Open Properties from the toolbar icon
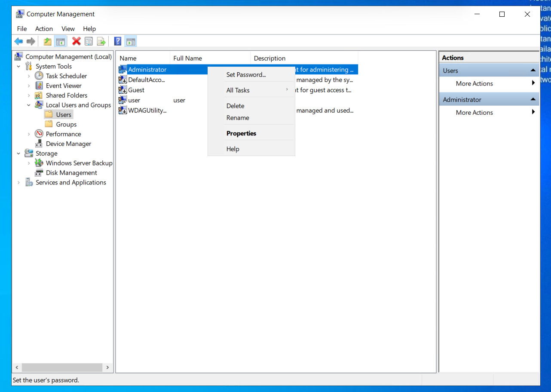The width and height of the screenshot is (551, 392). (x=89, y=41)
